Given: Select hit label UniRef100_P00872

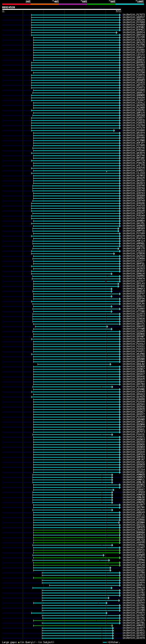Looking at the screenshot, I should click(x=134, y=351).
